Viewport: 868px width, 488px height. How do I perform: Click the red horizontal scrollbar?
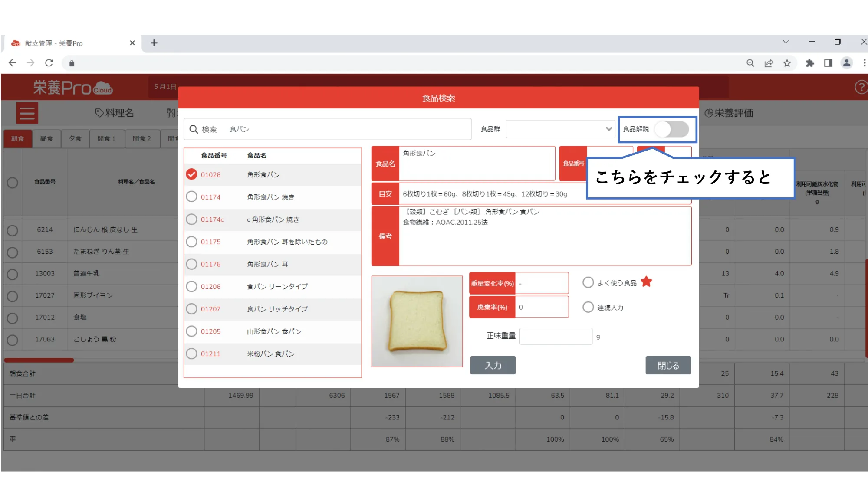[39, 360]
